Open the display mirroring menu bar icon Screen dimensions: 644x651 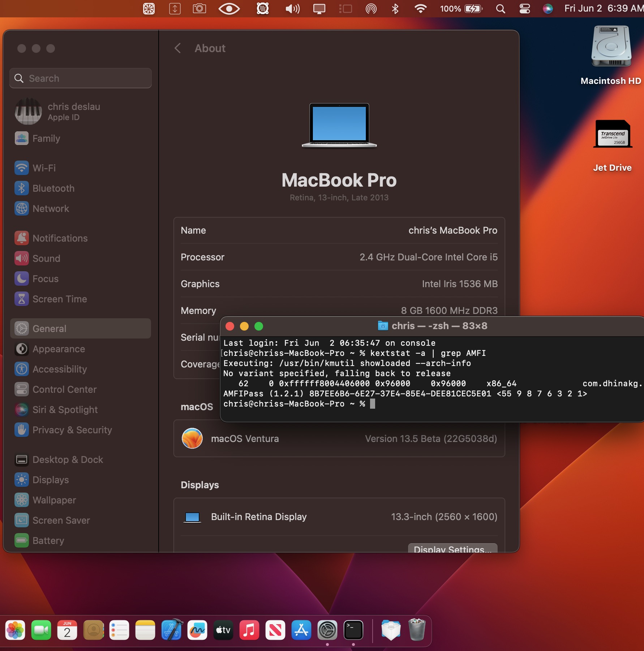point(319,8)
